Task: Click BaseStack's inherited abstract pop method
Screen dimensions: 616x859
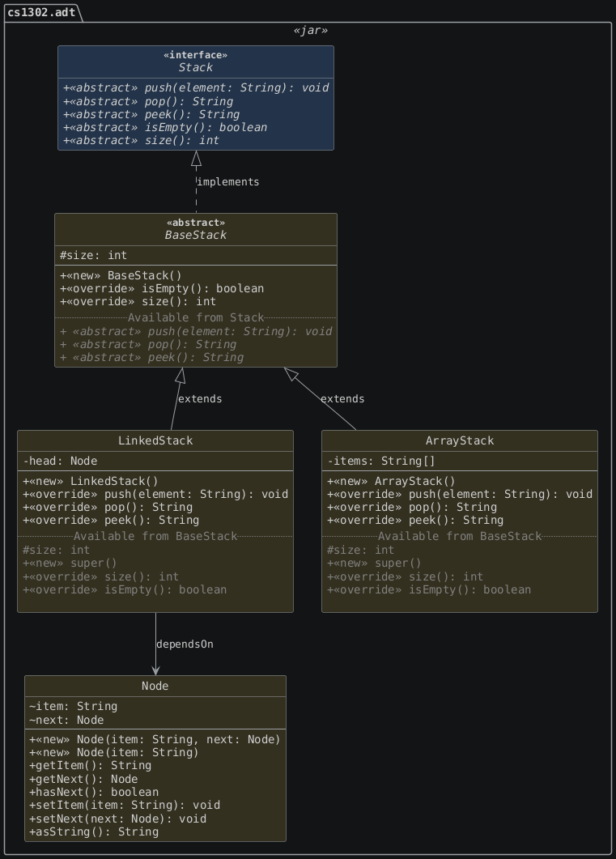Action: (x=148, y=345)
